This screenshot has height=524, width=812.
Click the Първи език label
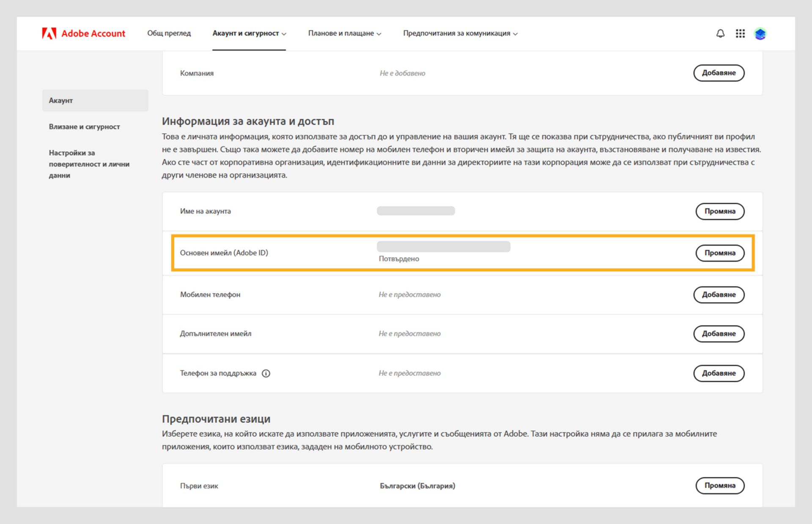(x=199, y=486)
